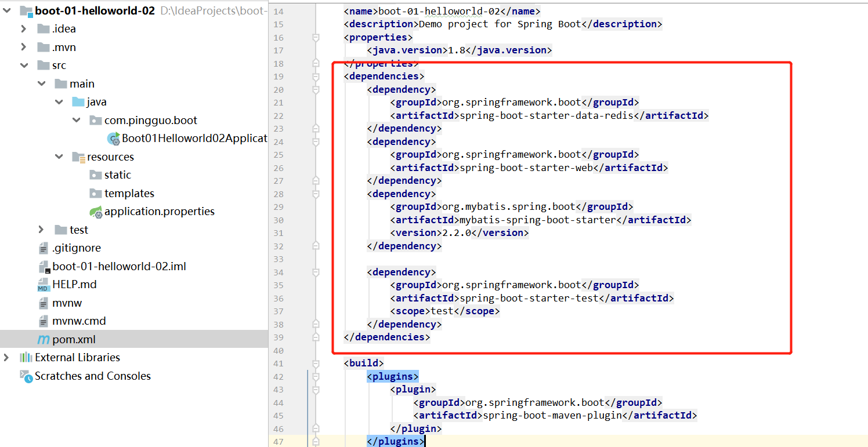Expand the test folder arrow

41,230
